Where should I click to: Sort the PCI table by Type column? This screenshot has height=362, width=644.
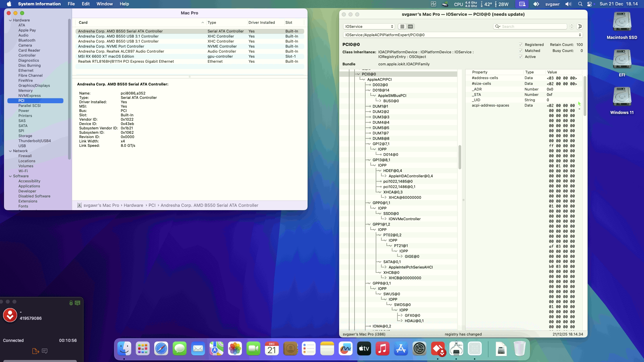click(x=226, y=22)
